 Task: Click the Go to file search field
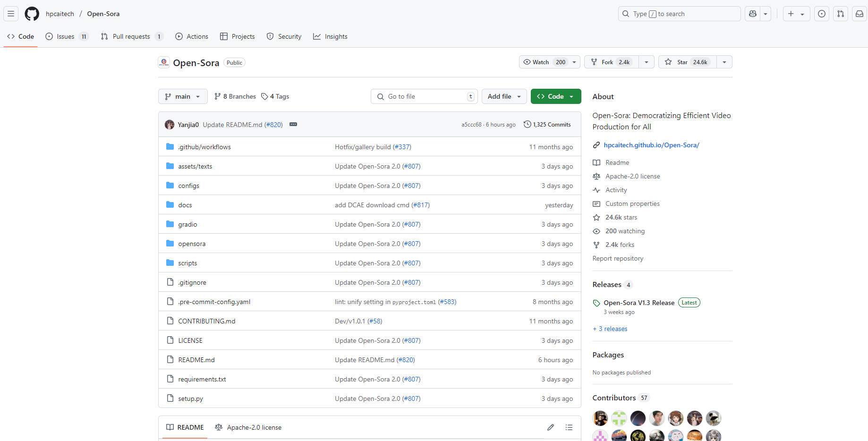[x=424, y=96]
